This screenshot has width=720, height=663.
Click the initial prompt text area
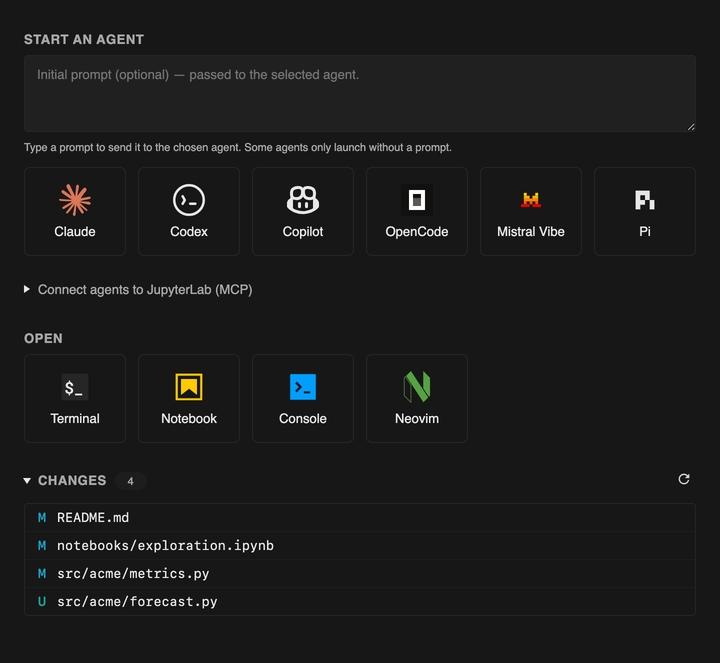pos(360,93)
